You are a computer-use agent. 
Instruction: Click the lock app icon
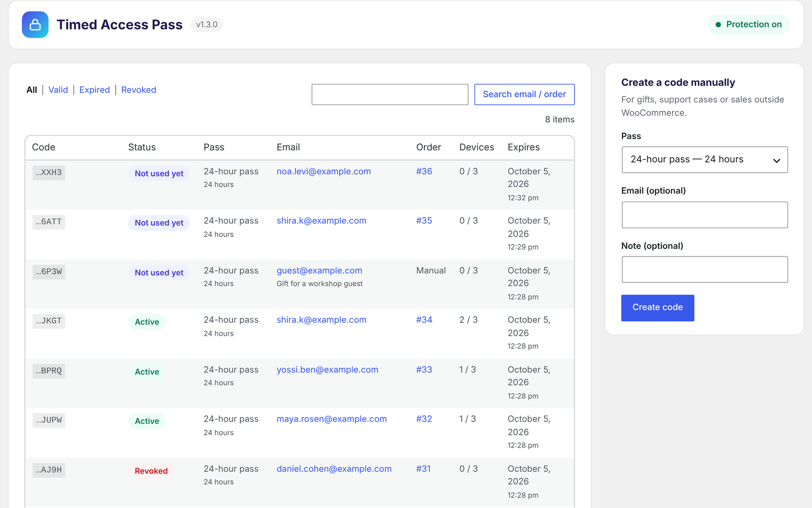[35, 24]
